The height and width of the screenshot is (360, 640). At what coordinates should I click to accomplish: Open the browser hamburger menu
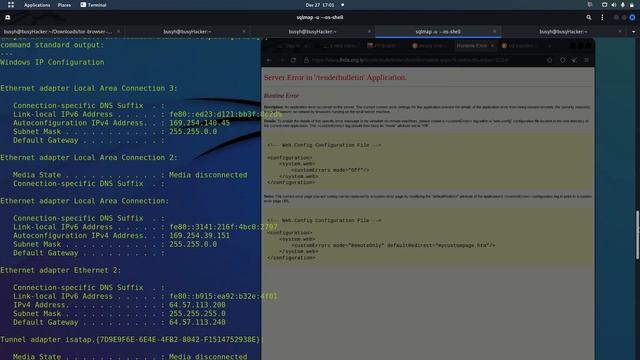[x=587, y=60]
